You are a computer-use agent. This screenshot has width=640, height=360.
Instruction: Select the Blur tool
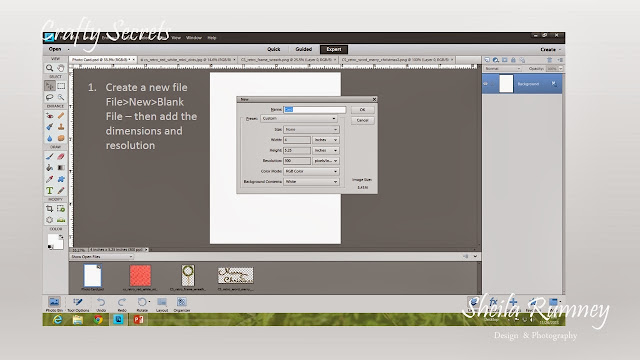point(49,138)
